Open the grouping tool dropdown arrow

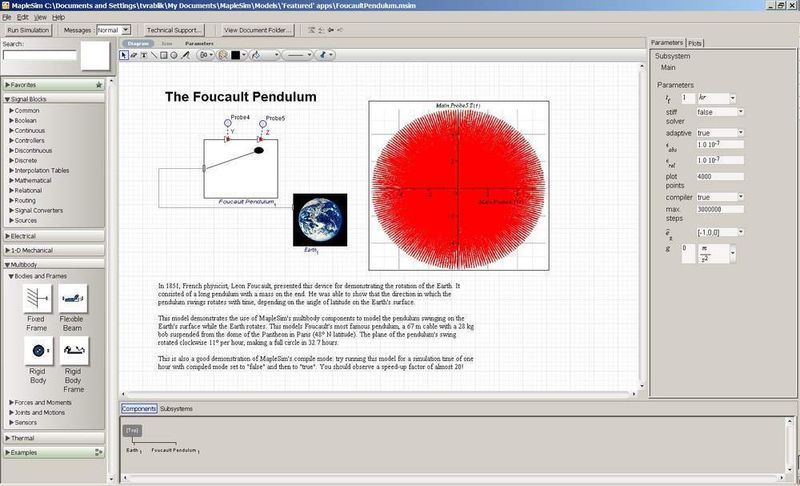(211, 55)
